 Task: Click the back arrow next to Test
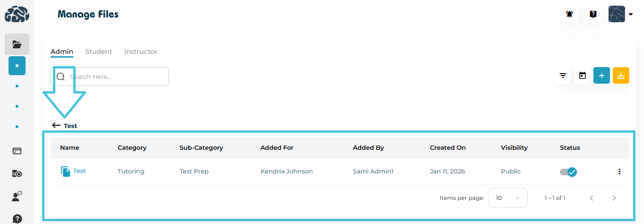[57, 126]
